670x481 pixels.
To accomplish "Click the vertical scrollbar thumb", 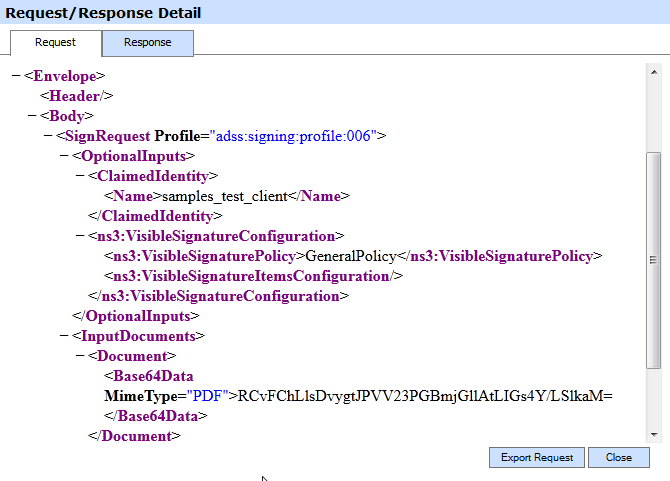I will [x=654, y=258].
